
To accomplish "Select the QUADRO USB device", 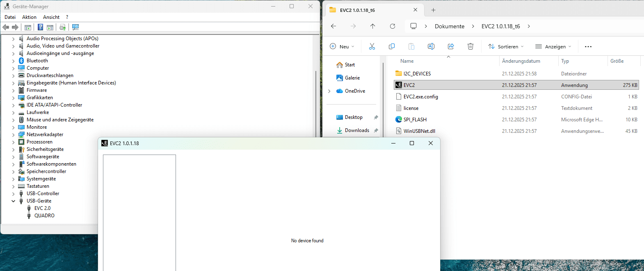I will coord(44,216).
